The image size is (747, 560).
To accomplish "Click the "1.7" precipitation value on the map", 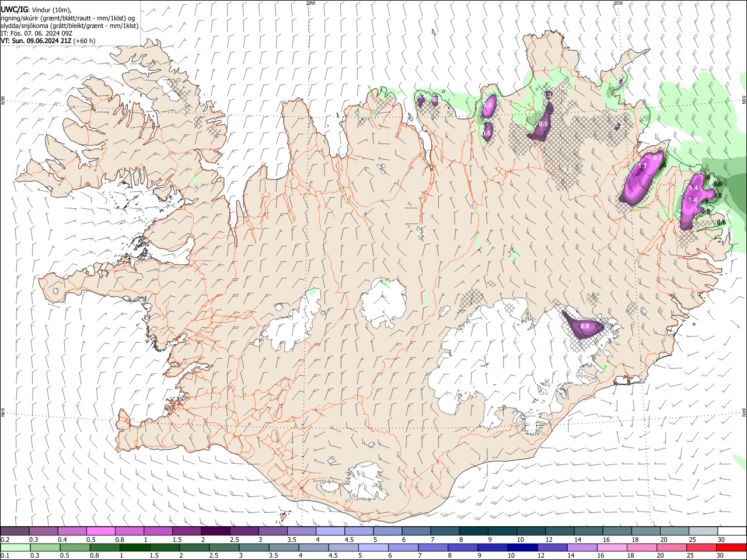I will tap(643, 167).
